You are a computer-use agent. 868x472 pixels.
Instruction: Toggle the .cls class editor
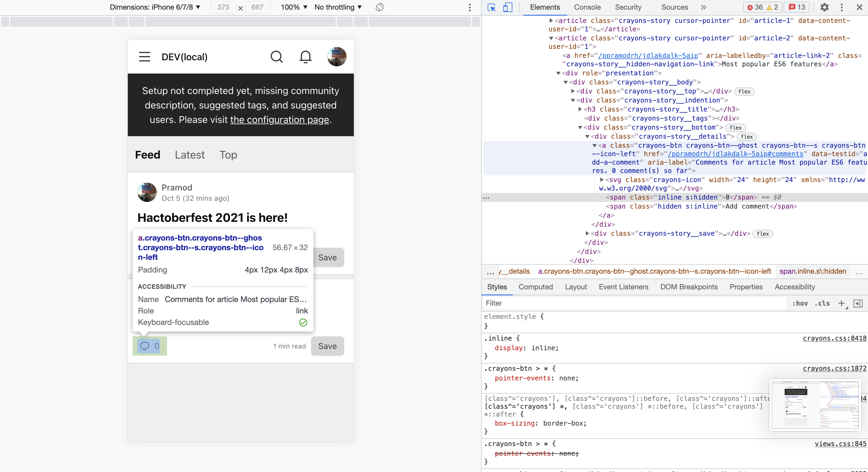pos(822,303)
